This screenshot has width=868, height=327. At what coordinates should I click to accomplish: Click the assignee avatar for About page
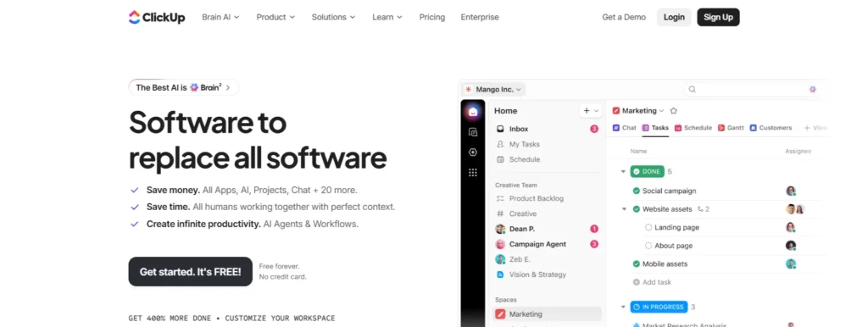(791, 246)
